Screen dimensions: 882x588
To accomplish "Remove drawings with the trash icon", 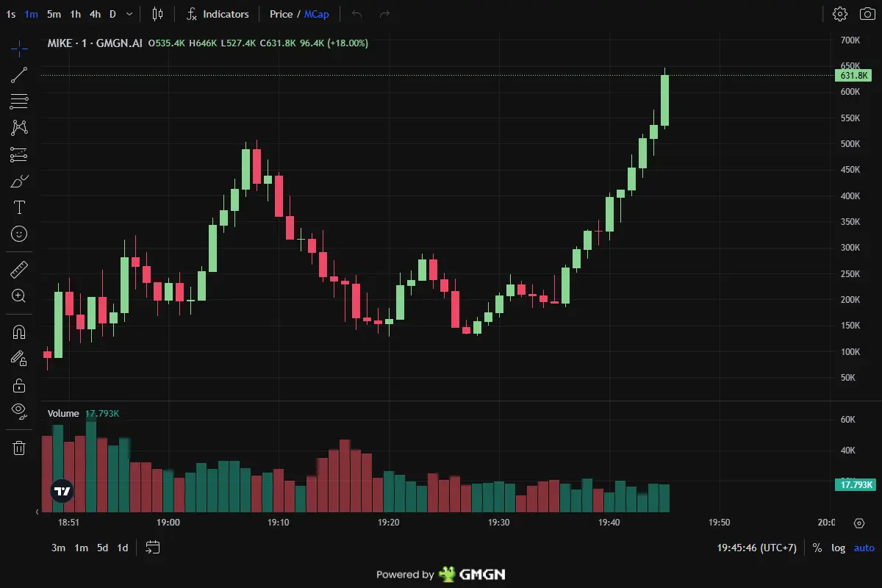I will point(19,448).
